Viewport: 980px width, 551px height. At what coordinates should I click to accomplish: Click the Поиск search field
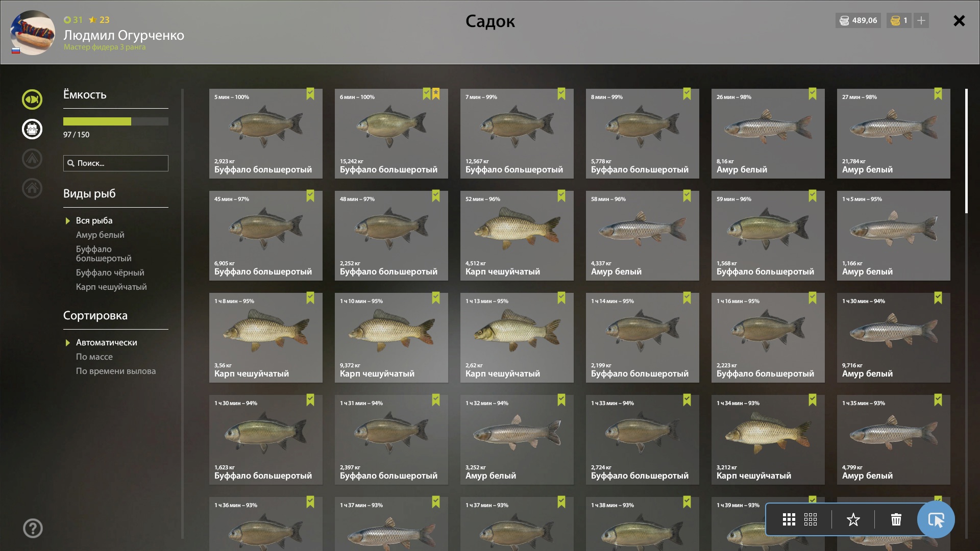click(x=116, y=163)
